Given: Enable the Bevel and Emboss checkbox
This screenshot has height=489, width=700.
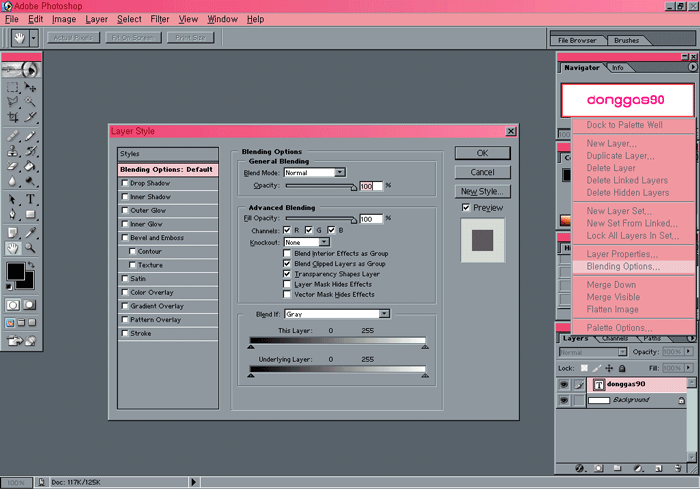Looking at the screenshot, I should 125,238.
